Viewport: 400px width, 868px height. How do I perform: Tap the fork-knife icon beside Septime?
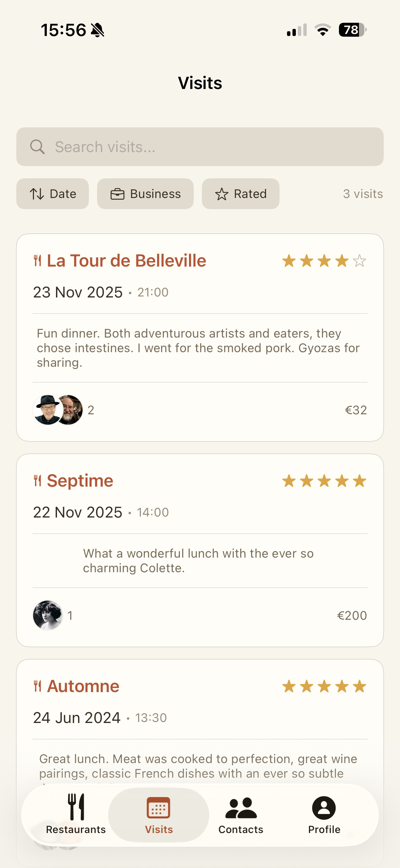38,481
